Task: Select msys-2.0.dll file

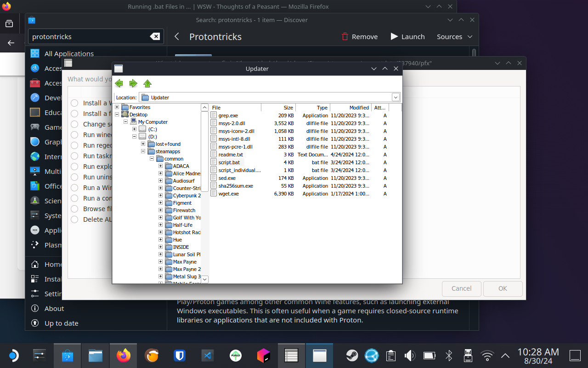Action: click(232, 123)
